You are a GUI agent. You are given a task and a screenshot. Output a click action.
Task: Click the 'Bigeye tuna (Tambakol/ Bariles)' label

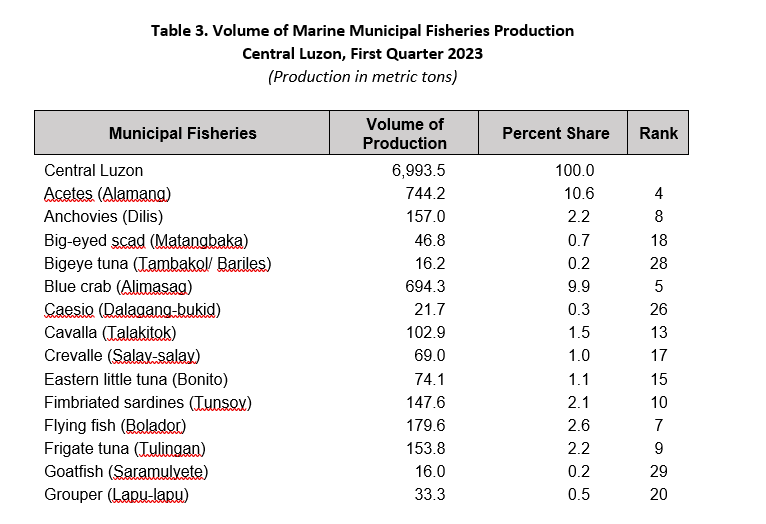pos(157,264)
